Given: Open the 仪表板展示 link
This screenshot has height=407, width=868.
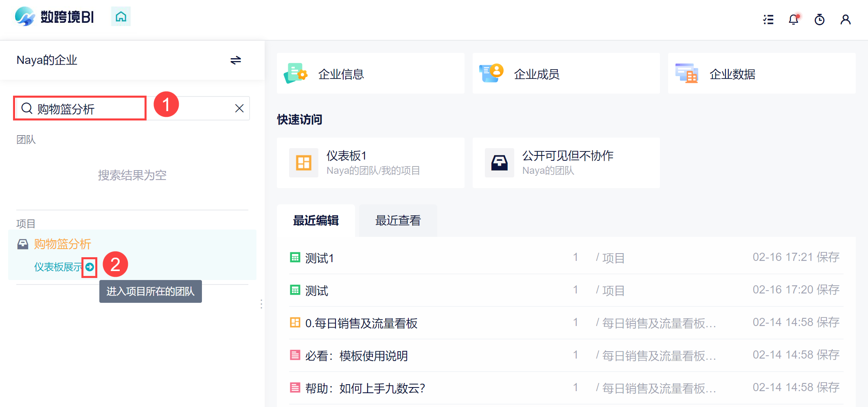Looking at the screenshot, I should click(x=58, y=267).
